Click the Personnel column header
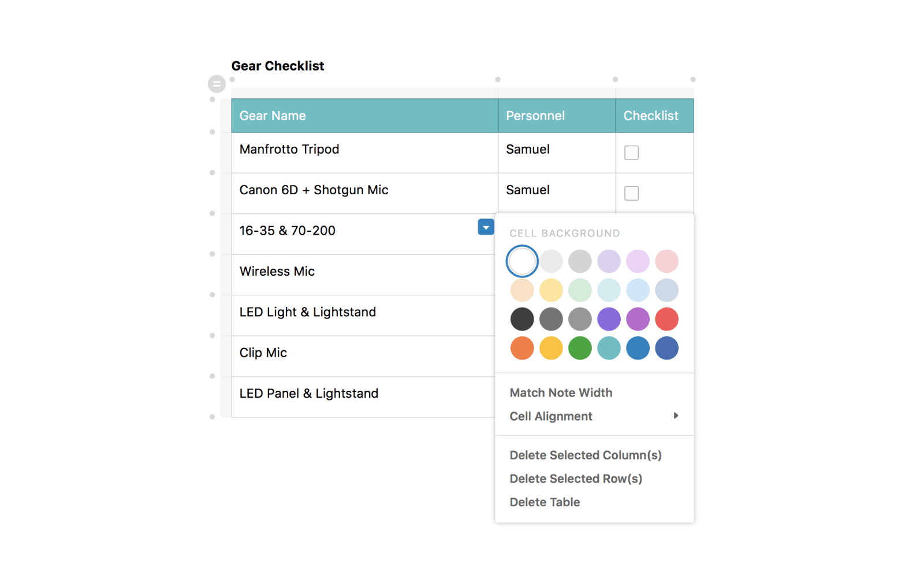 (556, 116)
